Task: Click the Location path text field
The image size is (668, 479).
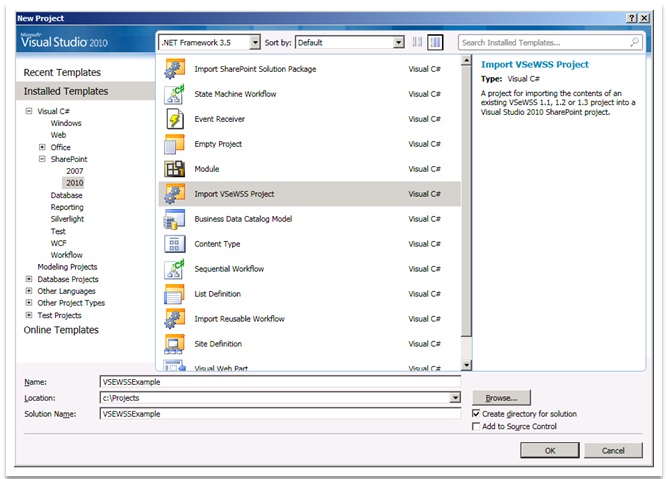Action: pos(275,398)
